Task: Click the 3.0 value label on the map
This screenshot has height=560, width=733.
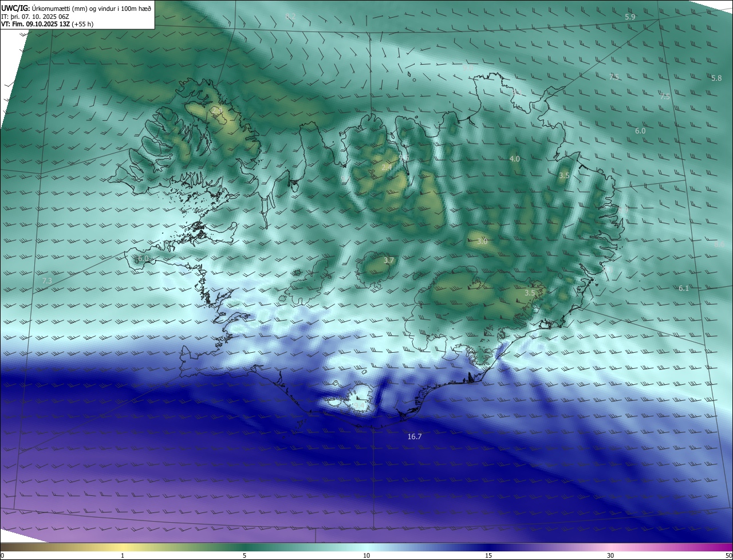Action: click(482, 242)
